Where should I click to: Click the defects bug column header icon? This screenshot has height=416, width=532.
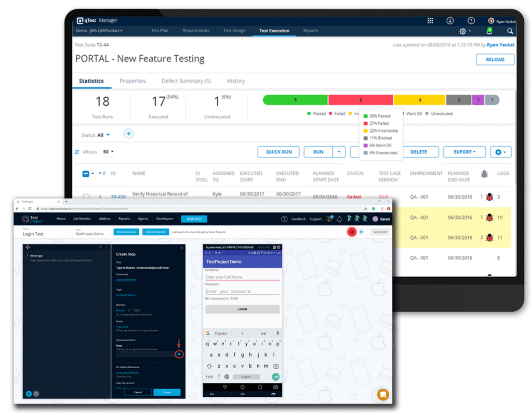[484, 174]
